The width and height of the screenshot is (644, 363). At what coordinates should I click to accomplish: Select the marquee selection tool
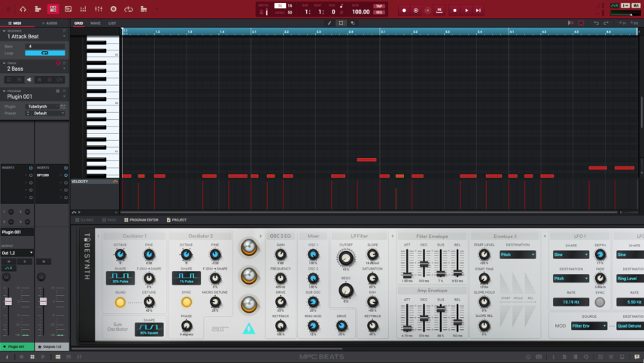coord(341,23)
